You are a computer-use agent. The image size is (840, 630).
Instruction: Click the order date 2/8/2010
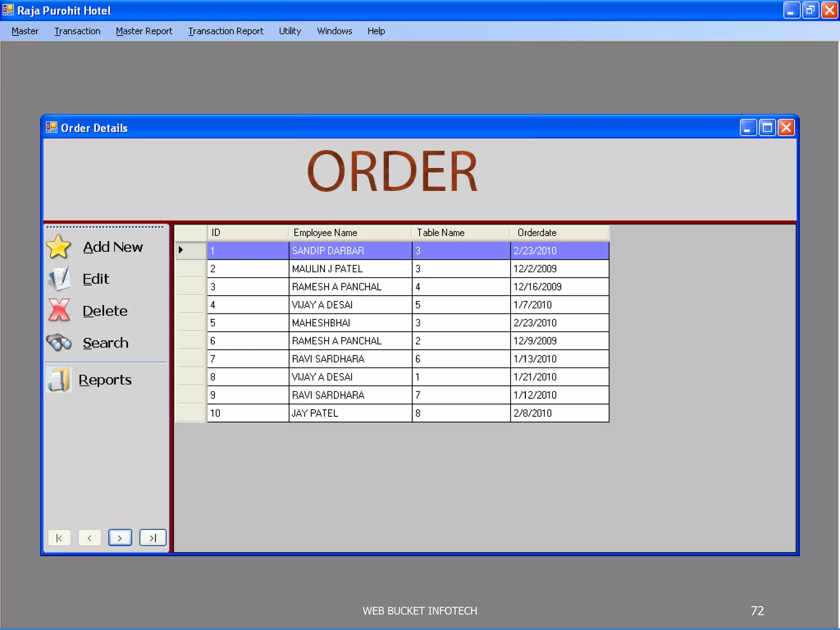(560, 413)
